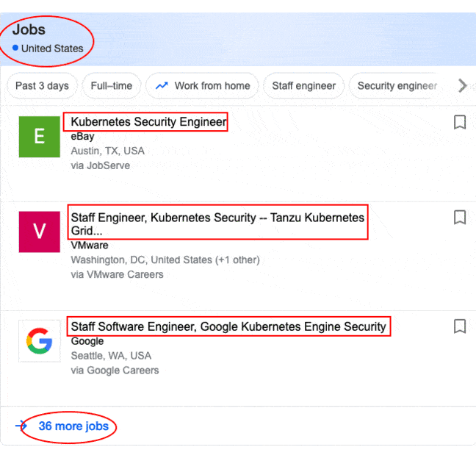Choose the Staff engineer filter chip
This screenshot has width=476, height=458.
pyautogui.click(x=303, y=86)
